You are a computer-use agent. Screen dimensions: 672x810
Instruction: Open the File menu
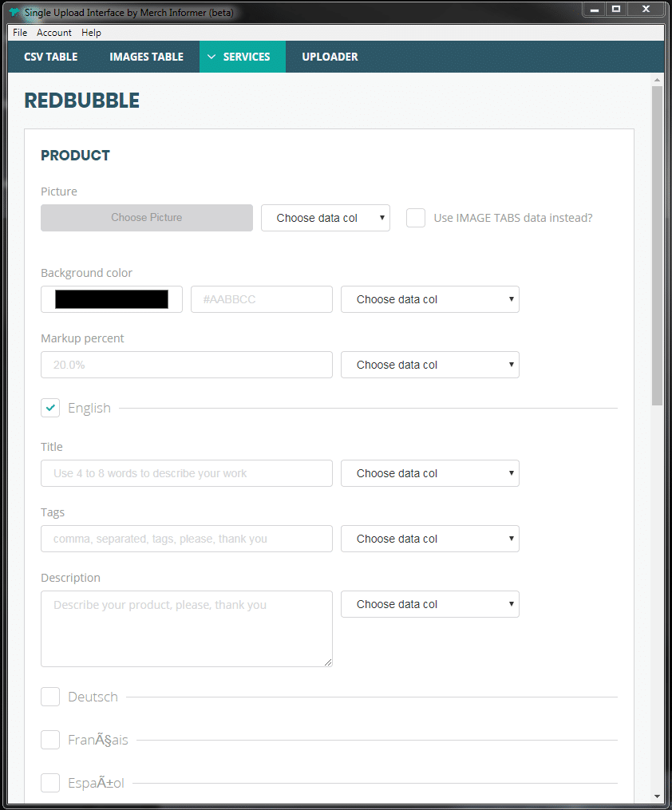pyautogui.click(x=20, y=33)
